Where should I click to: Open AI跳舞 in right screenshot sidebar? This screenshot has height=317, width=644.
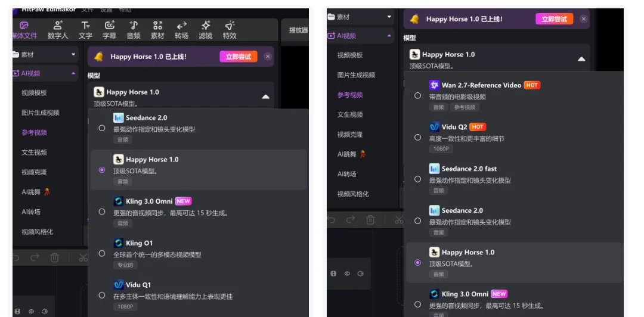point(352,154)
